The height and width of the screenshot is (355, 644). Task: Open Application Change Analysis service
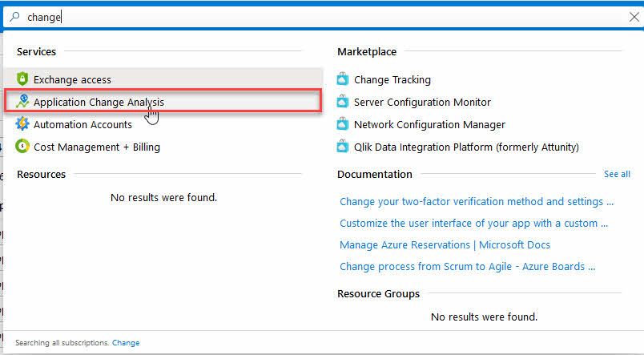(99, 102)
